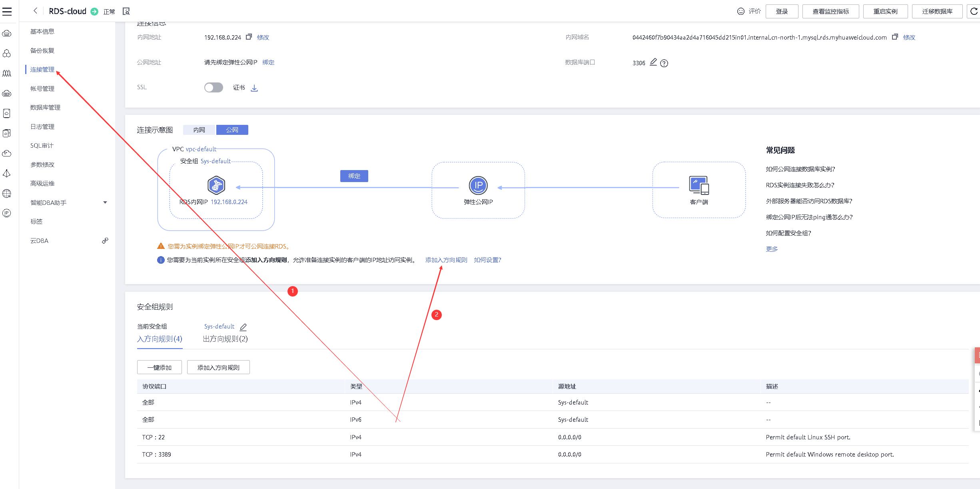This screenshot has height=489, width=980.
Task: Click the blue 绑定 button in the diagram
Action: tap(354, 176)
